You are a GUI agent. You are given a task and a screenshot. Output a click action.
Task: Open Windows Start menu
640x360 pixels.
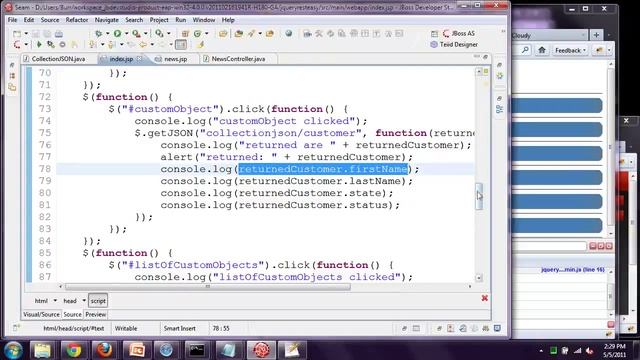(x=13, y=350)
